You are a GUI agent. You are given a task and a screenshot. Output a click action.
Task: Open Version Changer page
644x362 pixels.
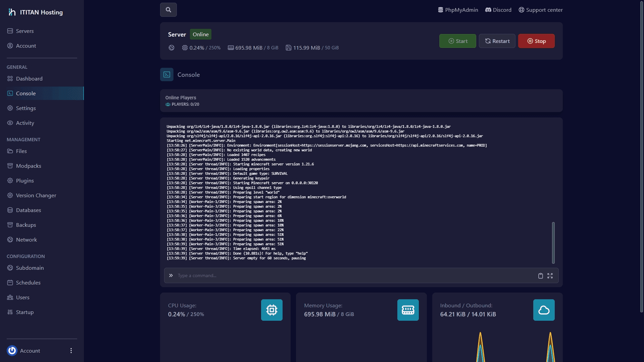[x=42, y=195]
